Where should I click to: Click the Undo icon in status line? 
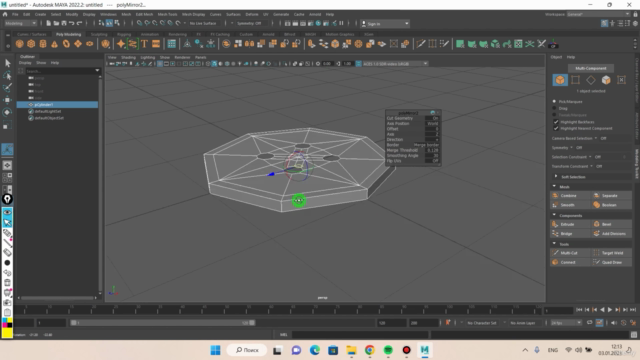[71, 23]
